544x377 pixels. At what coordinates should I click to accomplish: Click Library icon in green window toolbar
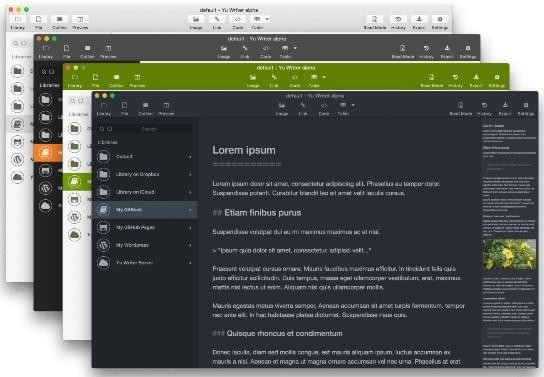click(x=75, y=77)
